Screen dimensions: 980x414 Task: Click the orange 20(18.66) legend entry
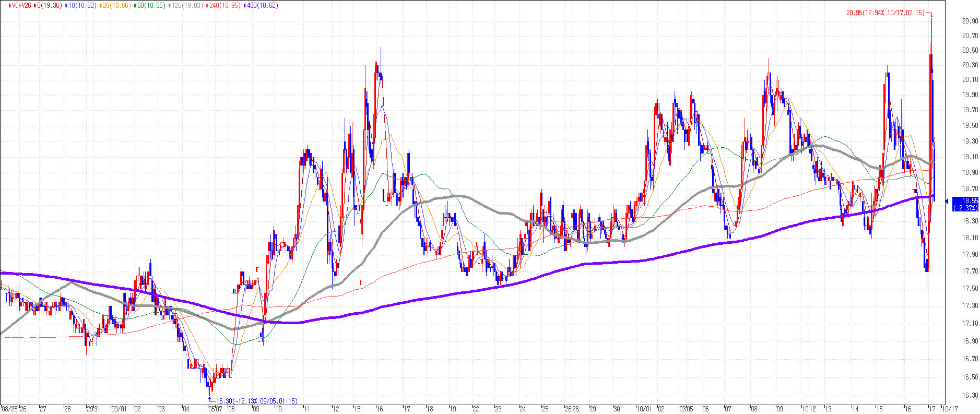pyautogui.click(x=117, y=6)
